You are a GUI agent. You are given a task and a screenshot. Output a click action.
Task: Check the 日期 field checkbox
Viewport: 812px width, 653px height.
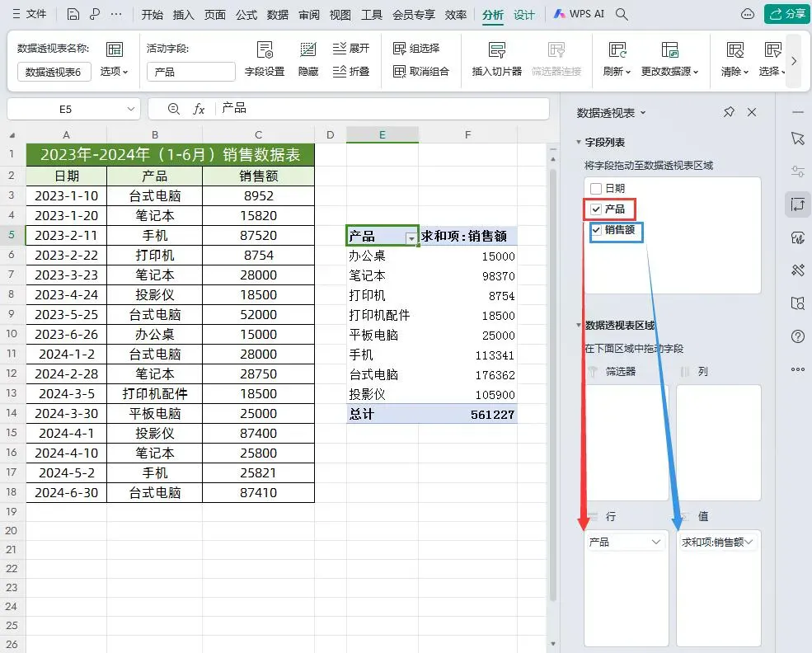596,189
